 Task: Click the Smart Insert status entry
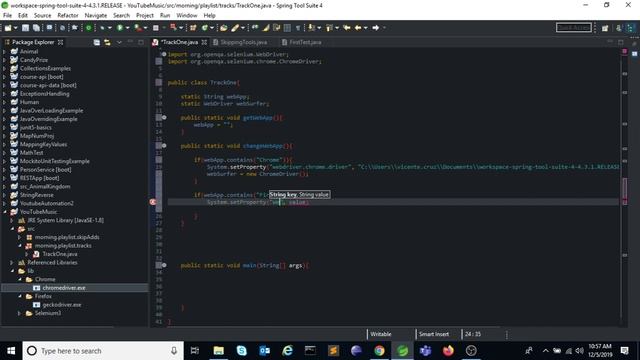[x=434, y=334]
